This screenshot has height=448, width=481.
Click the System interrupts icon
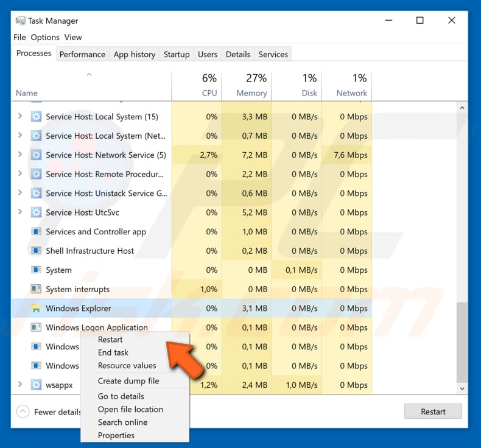point(36,289)
